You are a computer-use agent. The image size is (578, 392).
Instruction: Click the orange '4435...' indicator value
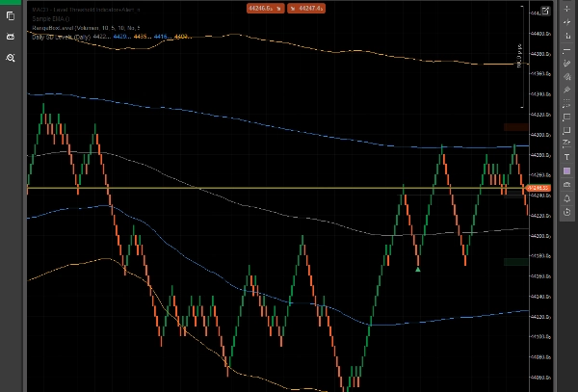point(143,37)
